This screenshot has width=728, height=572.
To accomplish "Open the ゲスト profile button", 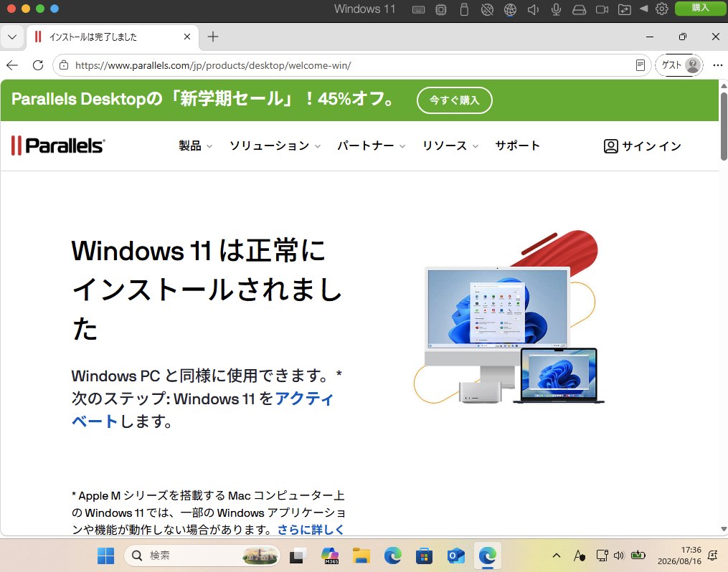I will click(x=679, y=65).
